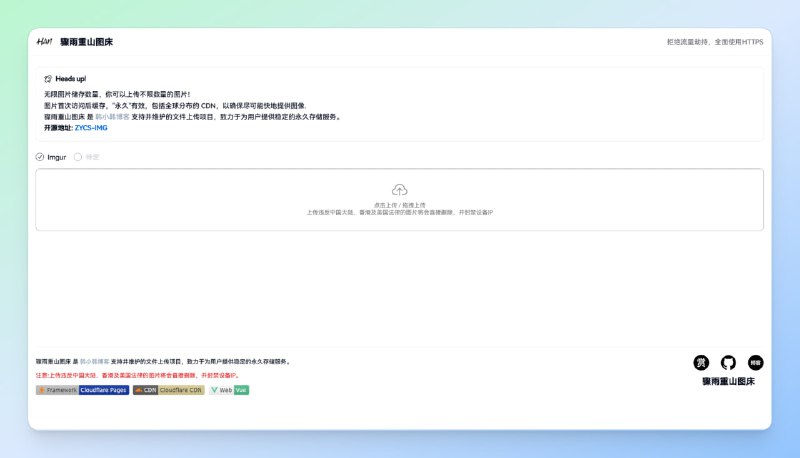Click the CDN Cloudflare CDN badge
Screen dimensions: 800x458
point(169,390)
